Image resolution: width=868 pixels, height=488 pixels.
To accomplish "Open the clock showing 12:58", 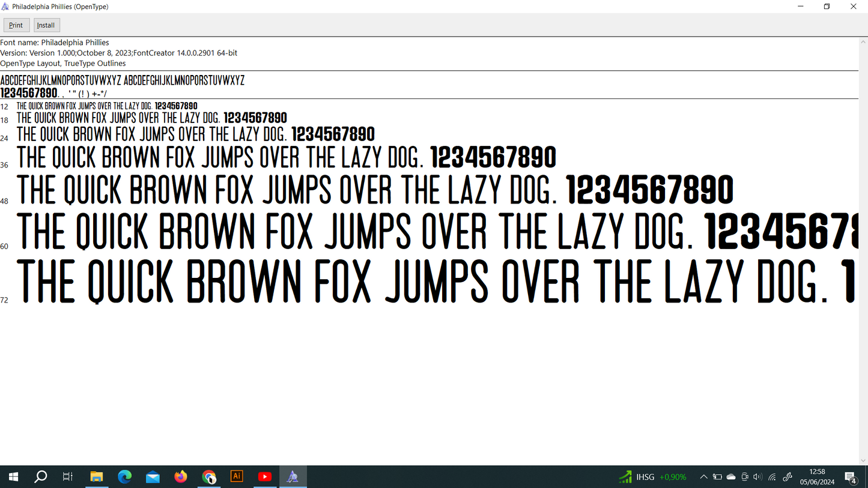I will 817,477.
